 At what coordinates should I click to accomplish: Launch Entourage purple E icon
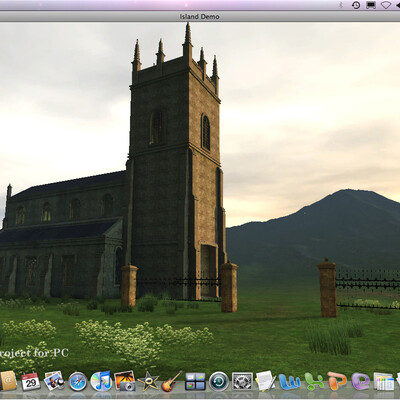click(x=360, y=381)
